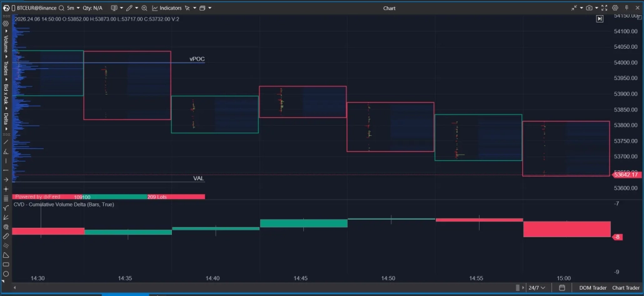Screen dimensions: 644x296
Task: Click the Chart panel title
Action: tap(390, 8)
